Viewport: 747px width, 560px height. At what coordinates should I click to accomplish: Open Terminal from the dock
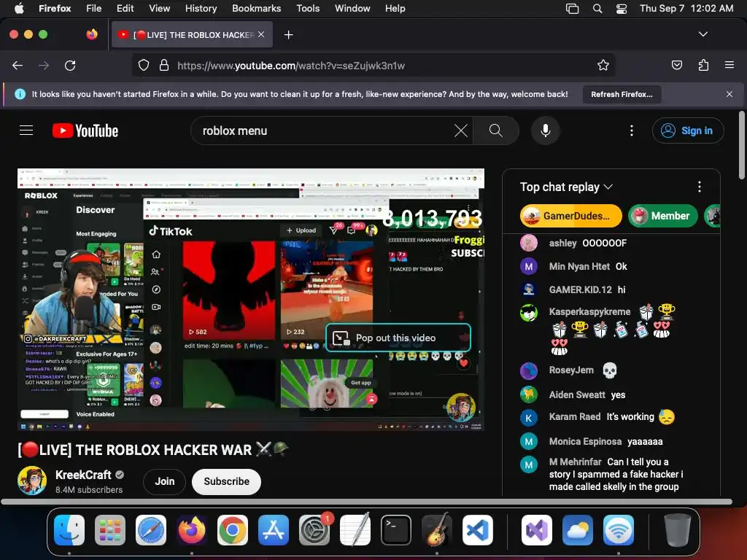pos(396,530)
